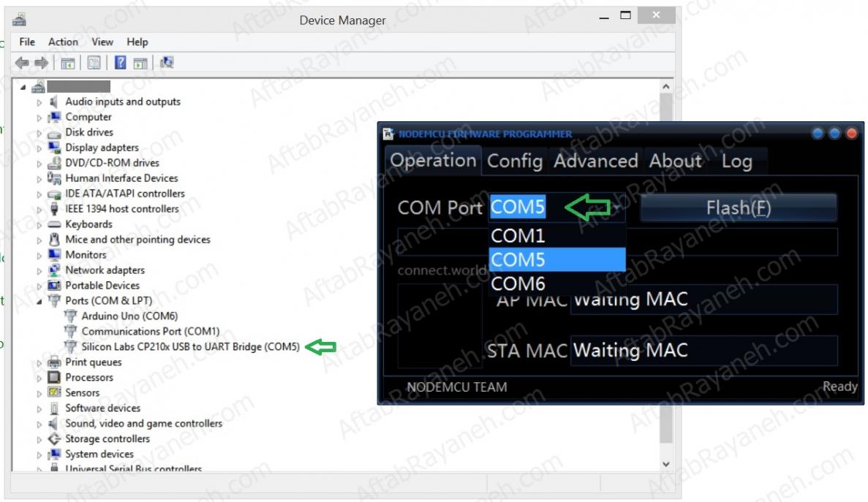Image resolution: width=868 pixels, height=502 pixels.
Task: Click the blue Help question mark icon
Action: 121,63
